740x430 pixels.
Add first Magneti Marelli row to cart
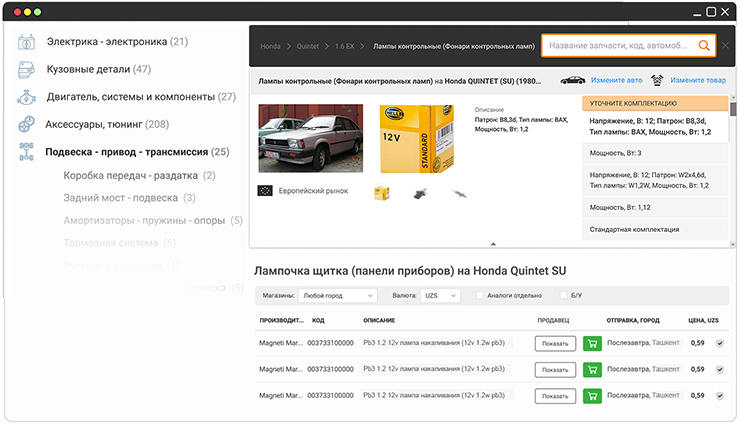point(592,344)
